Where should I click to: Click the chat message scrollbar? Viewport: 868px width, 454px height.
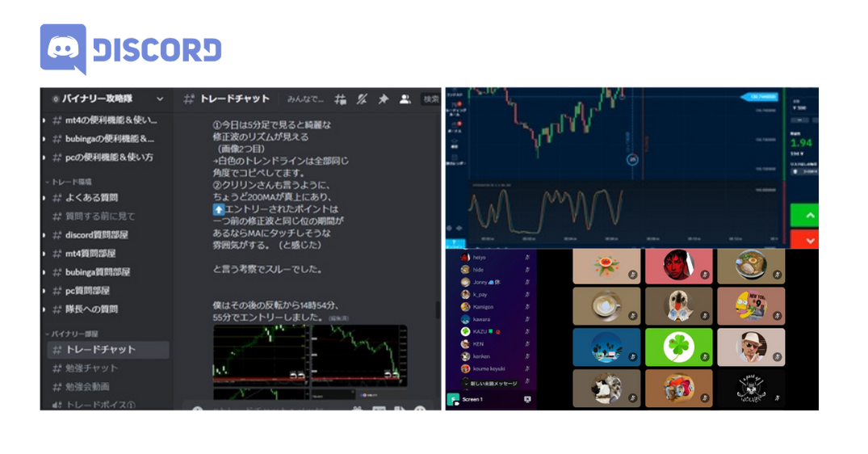[x=438, y=310]
